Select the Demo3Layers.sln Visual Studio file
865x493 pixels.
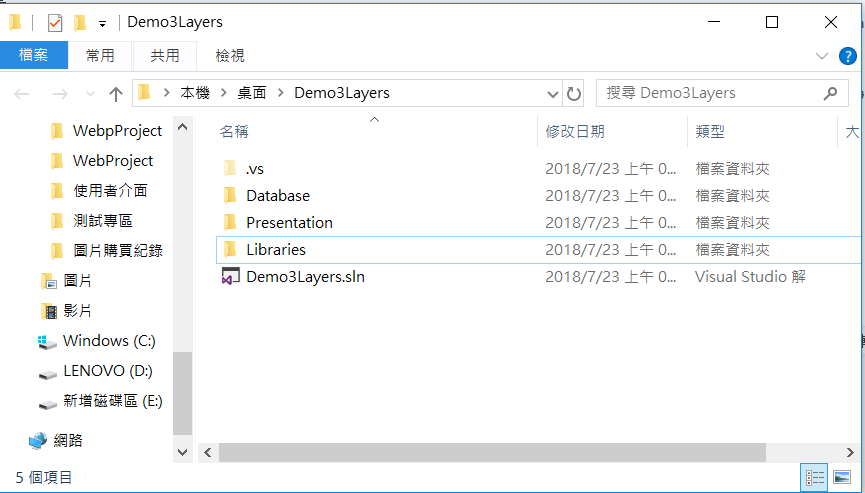[304, 276]
